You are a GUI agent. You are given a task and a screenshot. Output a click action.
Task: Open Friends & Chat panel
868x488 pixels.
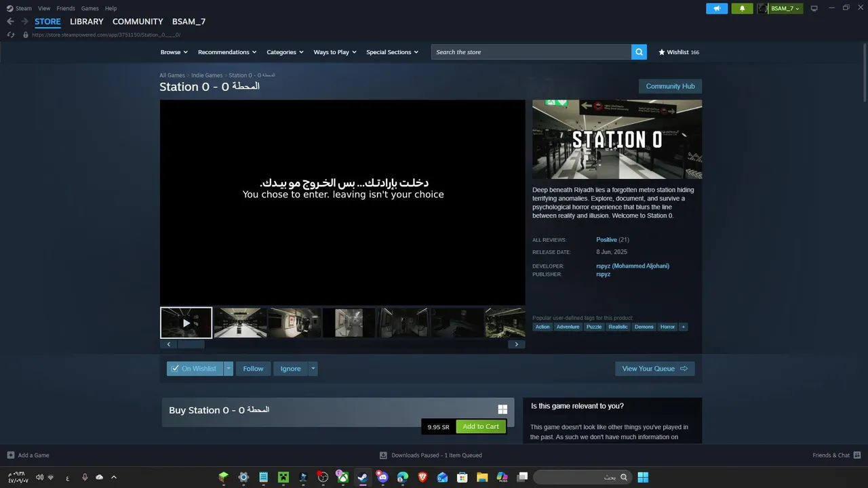836,455
